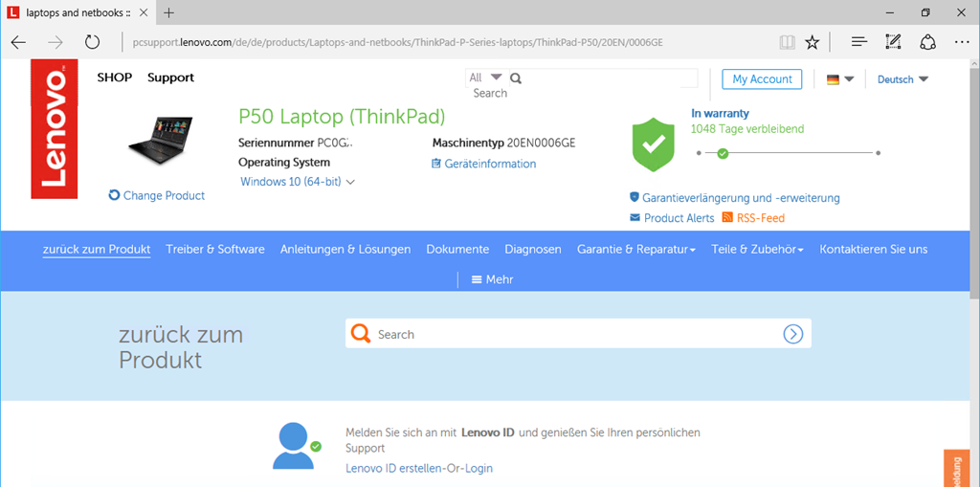Click Lenovo ID erstellen-Or-Login link
Screen dimensions: 980x487
(x=418, y=468)
